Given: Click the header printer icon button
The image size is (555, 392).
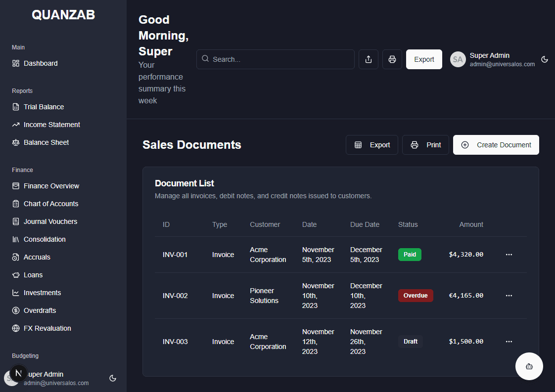Looking at the screenshot, I should click(x=392, y=59).
